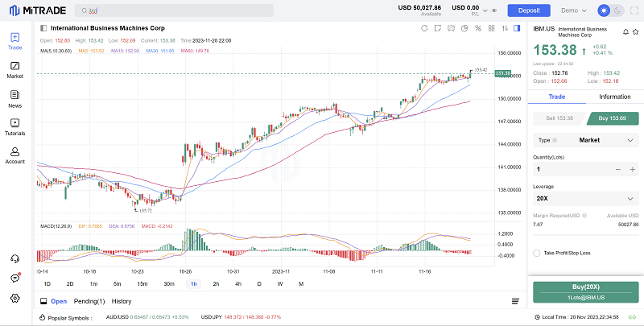This screenshot has height=326, width=644.
Task: Increase quantity with the plus stepper
Action: click(x=632, y=169)
